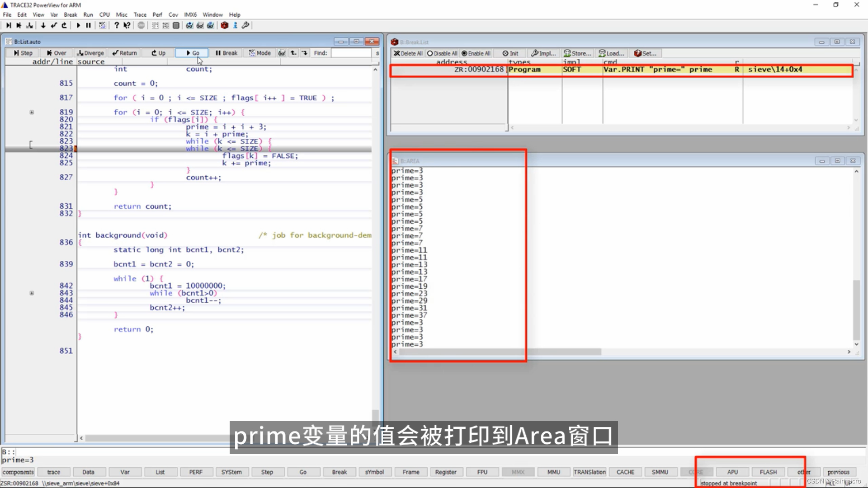Expand the block marker at line 819
868x488 pixels.
pyautogui.click(x=32, y=112)
